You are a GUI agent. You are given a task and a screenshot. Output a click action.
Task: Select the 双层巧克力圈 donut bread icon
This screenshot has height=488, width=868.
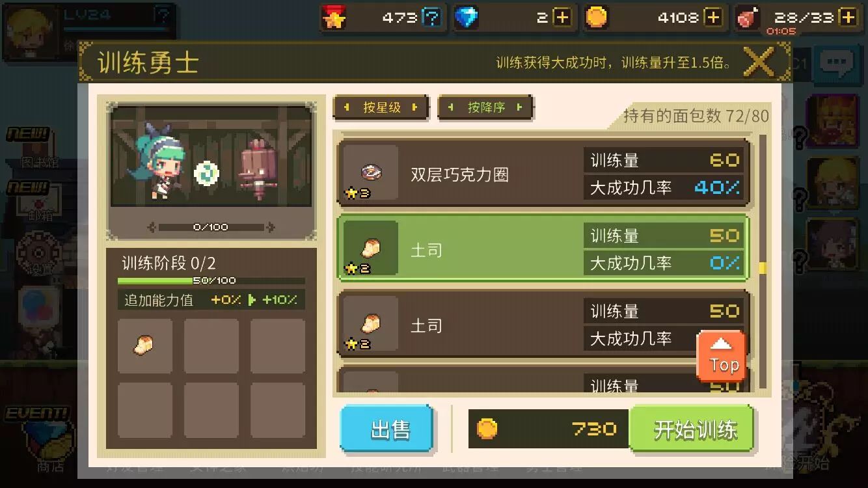(x=371, y=172)
